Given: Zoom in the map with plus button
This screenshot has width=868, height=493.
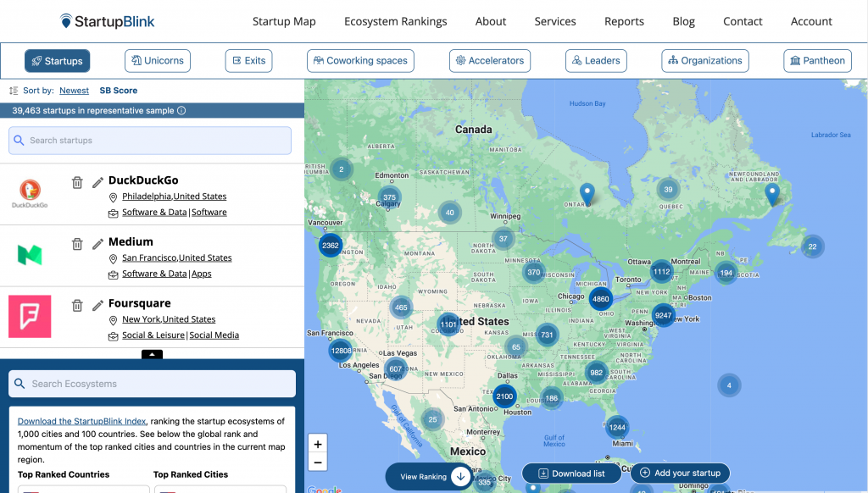Looking at the screenshot, I should pyautogui.click(x=318, y=444).
